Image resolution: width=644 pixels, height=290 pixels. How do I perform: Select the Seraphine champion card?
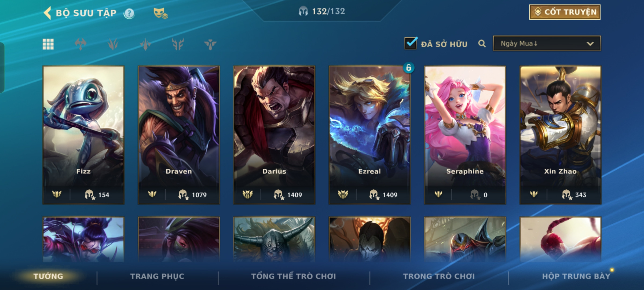point(465,135)
